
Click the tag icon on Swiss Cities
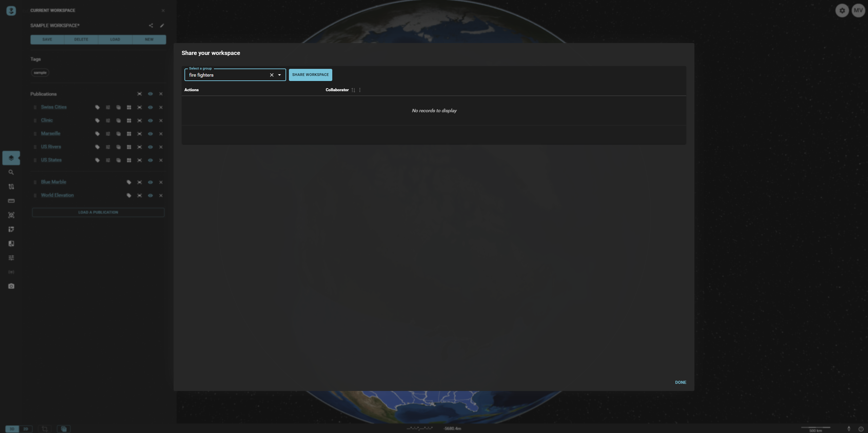pos(97,107)
